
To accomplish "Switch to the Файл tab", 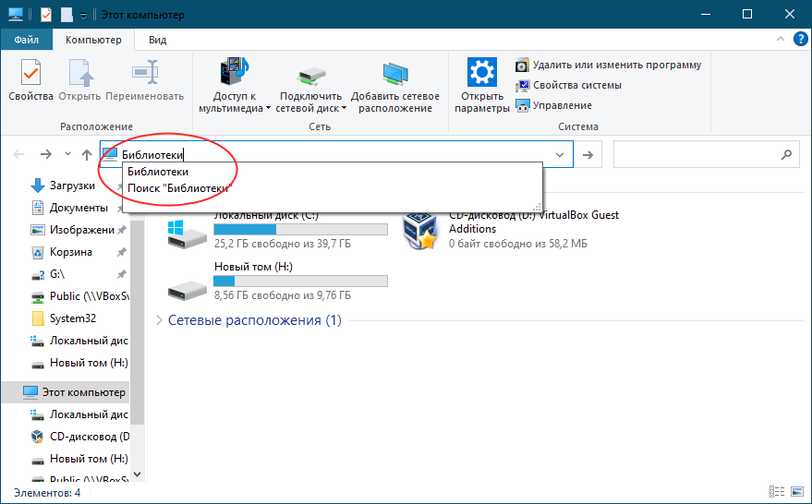I will tap(27, 40).
